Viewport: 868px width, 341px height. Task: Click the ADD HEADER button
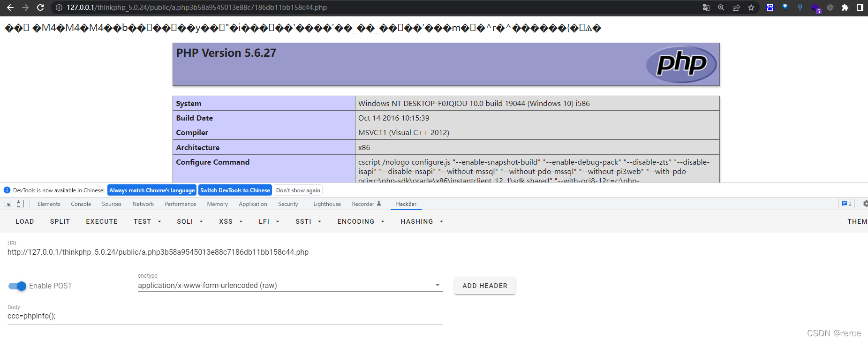click(485, 286)
